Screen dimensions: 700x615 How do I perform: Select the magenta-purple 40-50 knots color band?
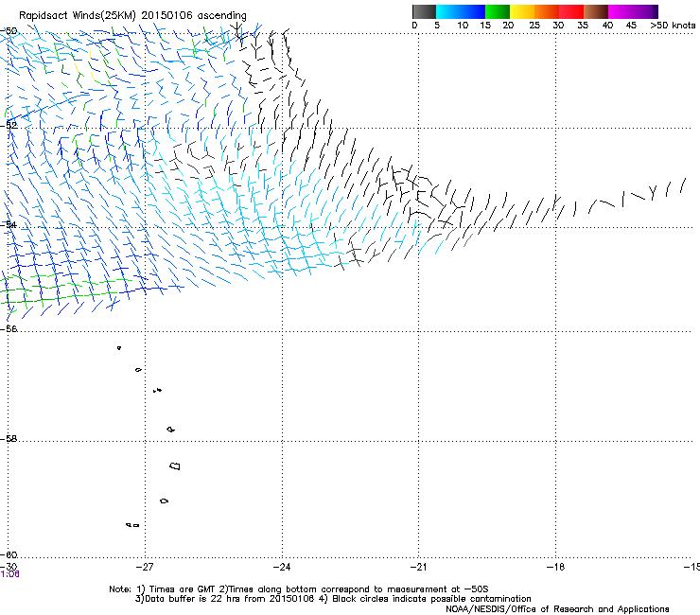point(633,11)
